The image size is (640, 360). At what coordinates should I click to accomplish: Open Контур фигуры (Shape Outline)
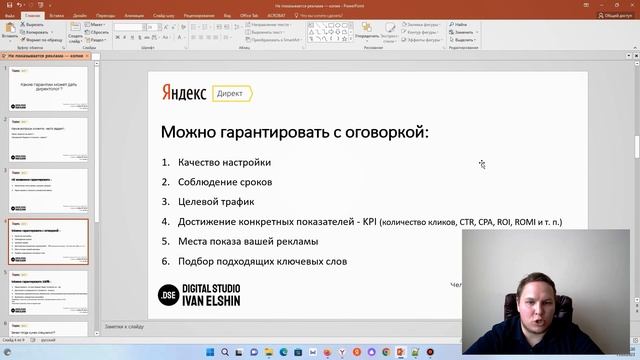pos(420,32)
